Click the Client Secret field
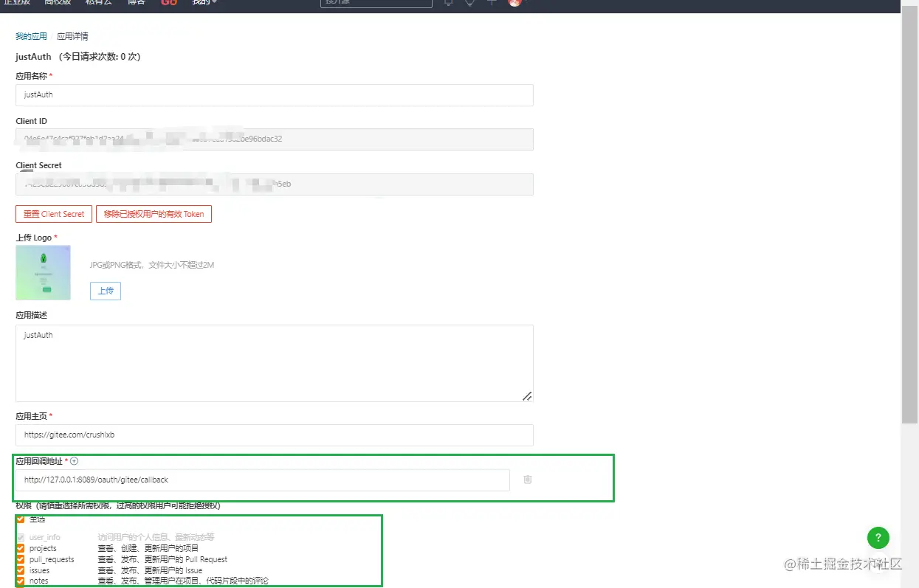 275,184
